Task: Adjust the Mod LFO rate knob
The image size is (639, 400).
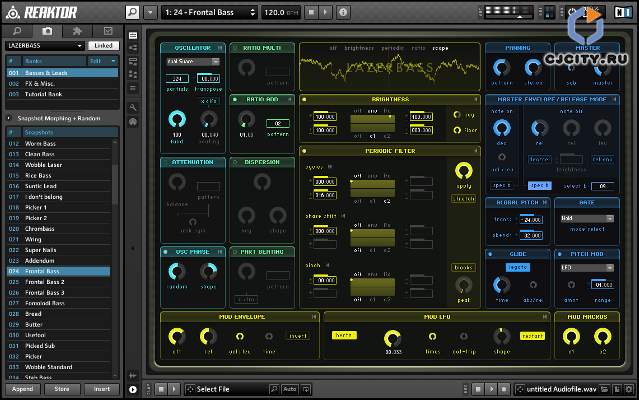Action: point(392,339)
